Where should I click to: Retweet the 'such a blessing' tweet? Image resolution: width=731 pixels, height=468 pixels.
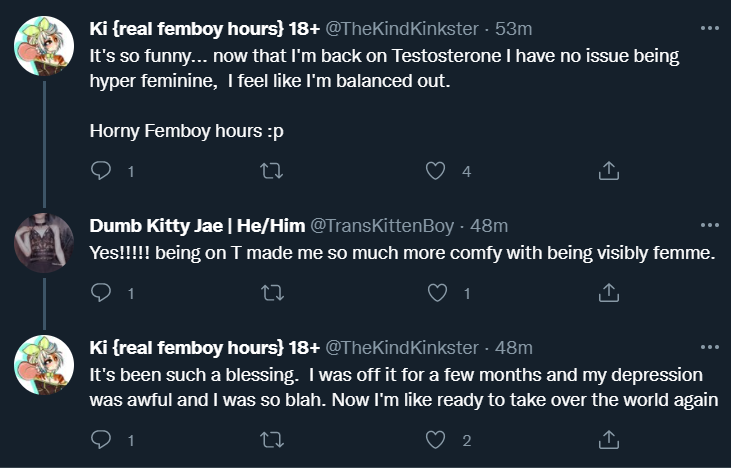[271, 440]
